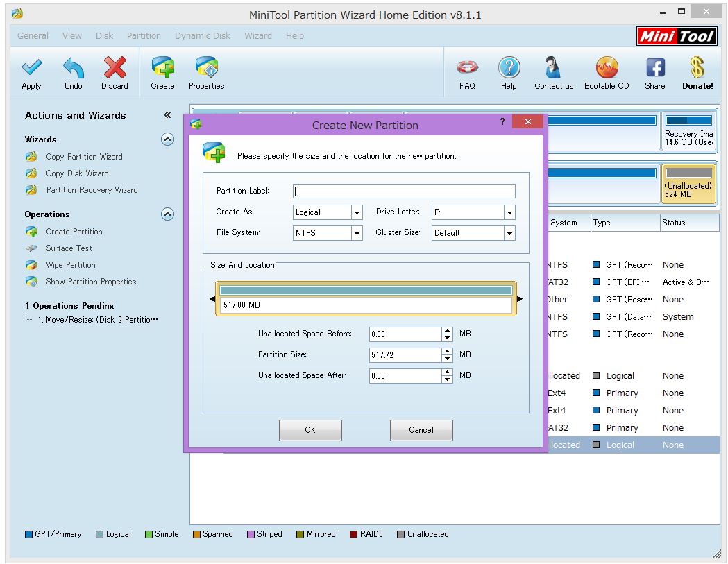The image size is (728, 564).
Task: Select the Unallocated 524 MB disk block
Action: tap(688, 185)
